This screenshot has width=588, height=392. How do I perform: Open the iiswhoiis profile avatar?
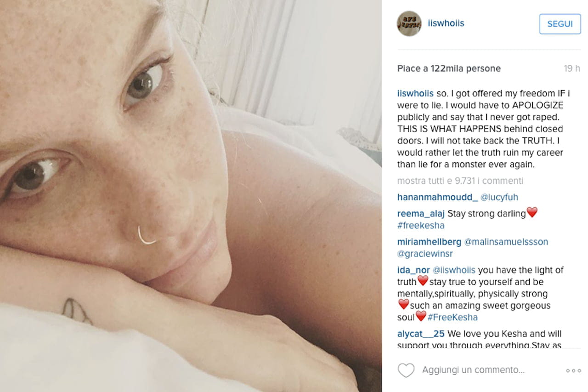409,23
